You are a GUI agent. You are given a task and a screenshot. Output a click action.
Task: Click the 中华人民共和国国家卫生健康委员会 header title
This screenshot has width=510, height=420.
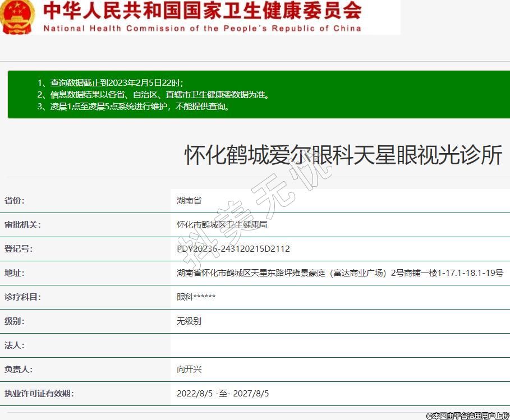tap(203, 11)
